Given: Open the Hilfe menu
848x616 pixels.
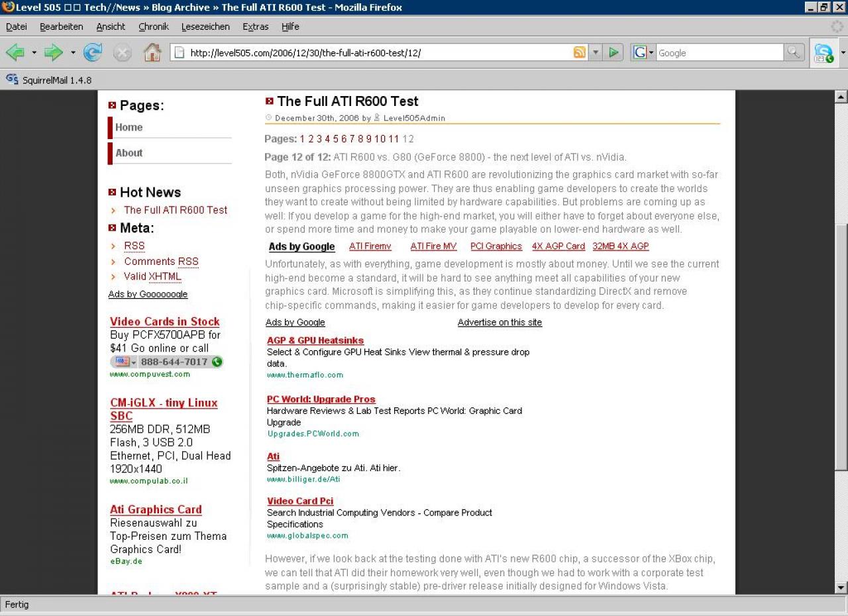Looking at the screenshot, I should coord(290,26).
